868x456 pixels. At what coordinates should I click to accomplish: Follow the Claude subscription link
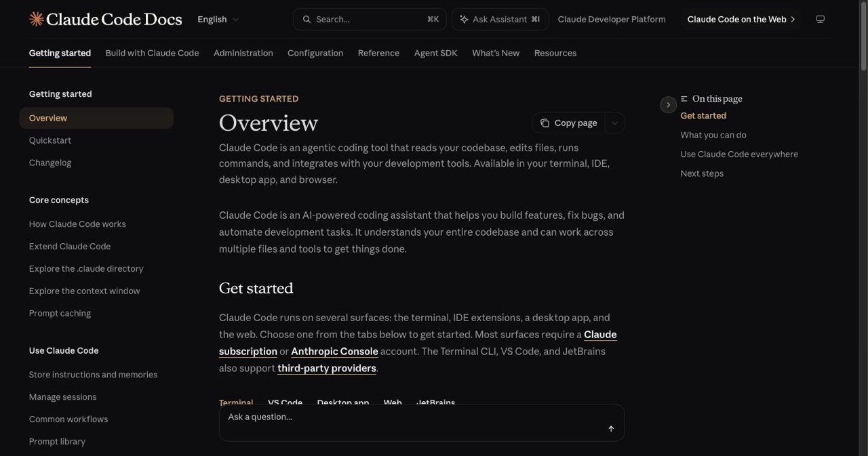(x=248, y=351)
